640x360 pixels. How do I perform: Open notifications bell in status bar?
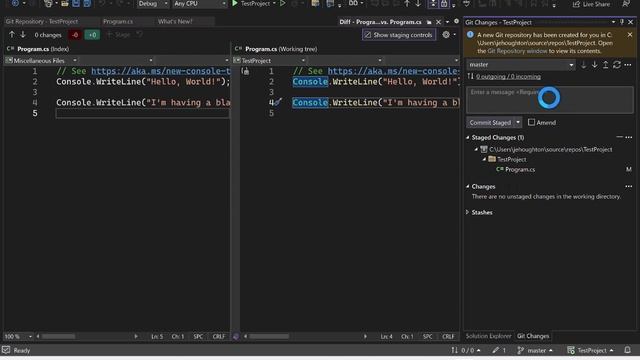click(x=627, y=350)
